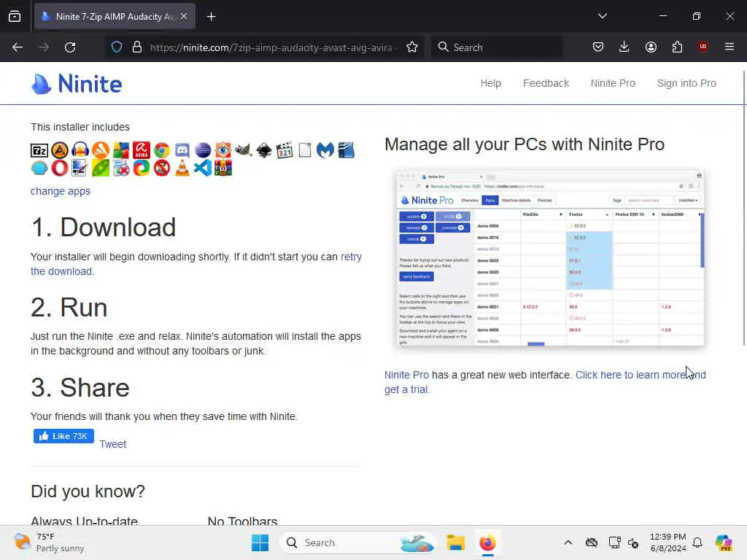The width and height of the screenshot is (747, 560).
Task: Click the tracking protection shield icon
Action: click(117, 47)
